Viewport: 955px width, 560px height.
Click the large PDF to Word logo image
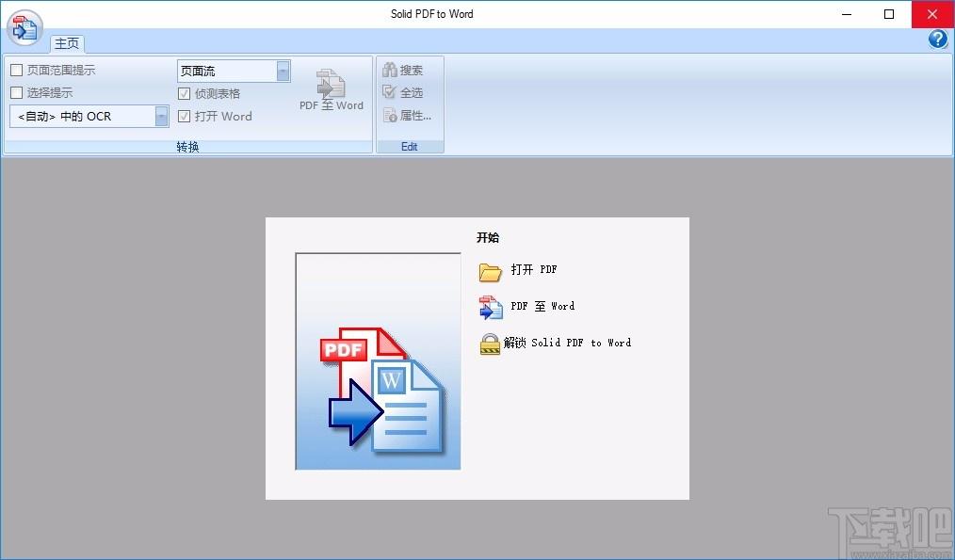pyautogui.click(x=379, y=361)
